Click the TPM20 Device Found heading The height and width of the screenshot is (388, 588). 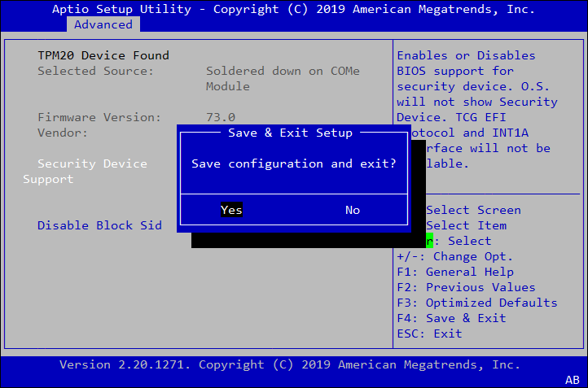[x=103, y=55]
